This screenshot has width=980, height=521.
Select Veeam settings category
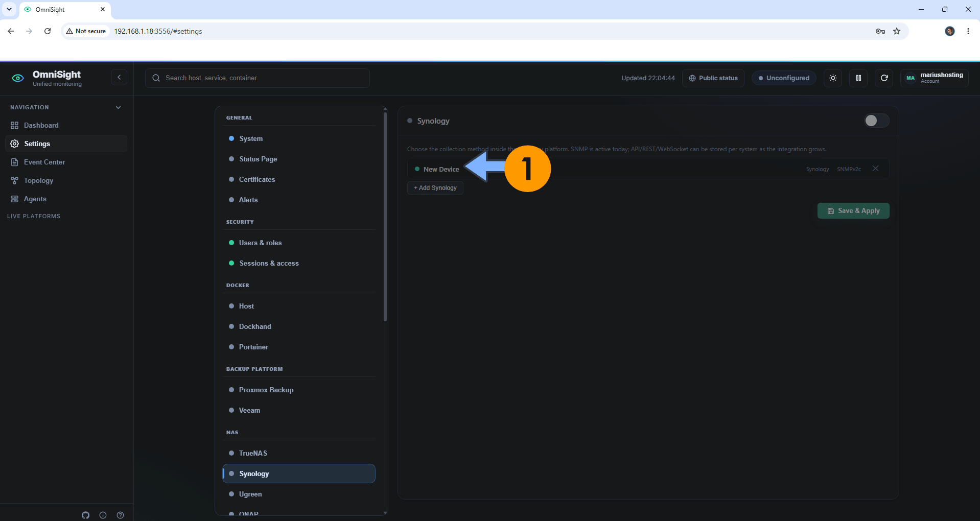(299, 410)
